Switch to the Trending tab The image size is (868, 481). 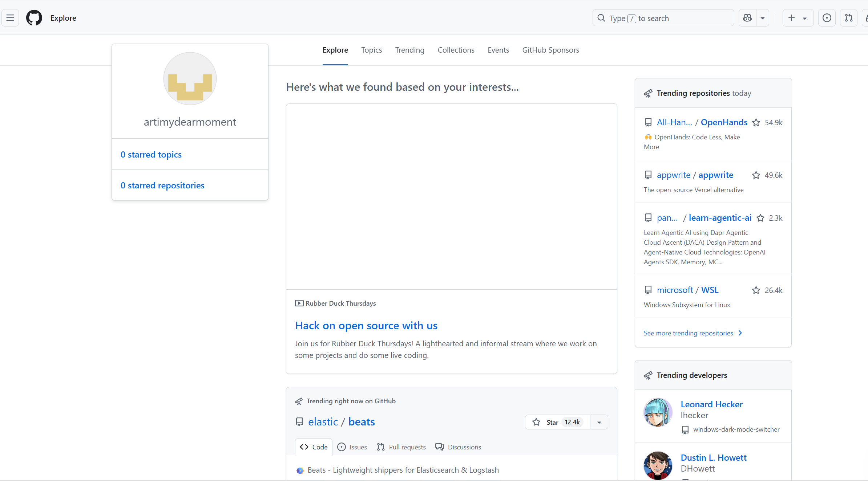(x=409, y=50)
